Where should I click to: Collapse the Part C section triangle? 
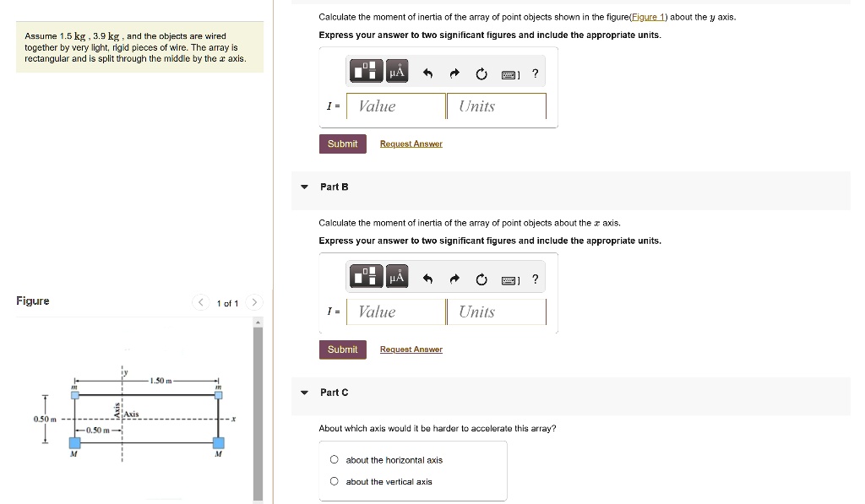click(304, 393)
